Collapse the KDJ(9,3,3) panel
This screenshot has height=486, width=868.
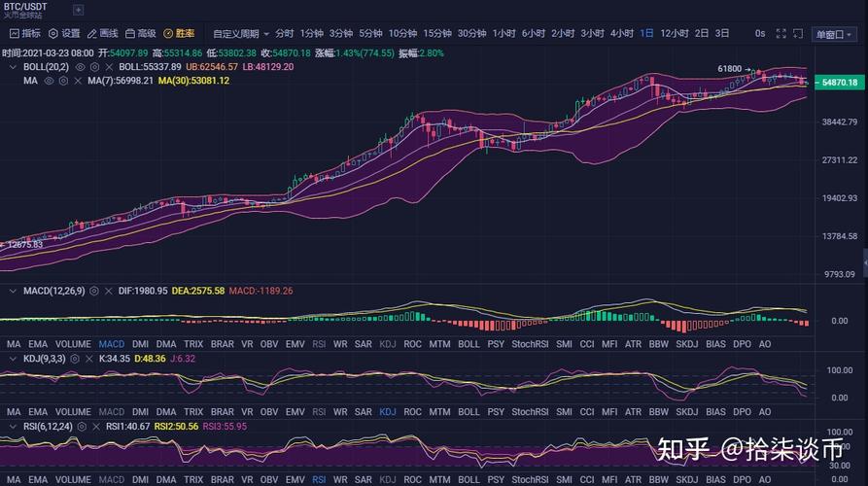13,359
